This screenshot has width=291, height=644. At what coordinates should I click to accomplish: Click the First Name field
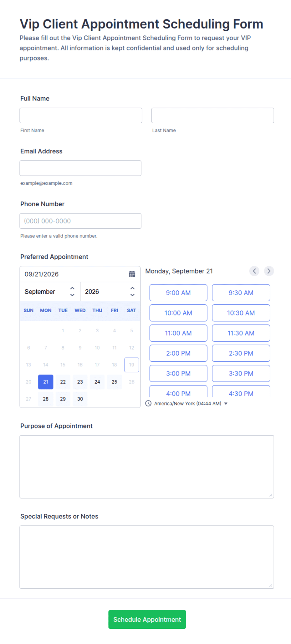coord(81,115)
